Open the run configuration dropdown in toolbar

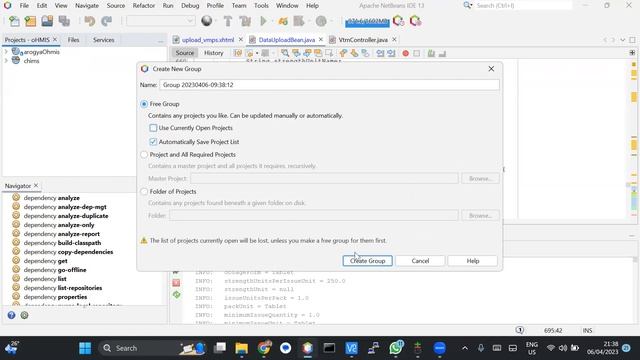click(x=160, y=21)
